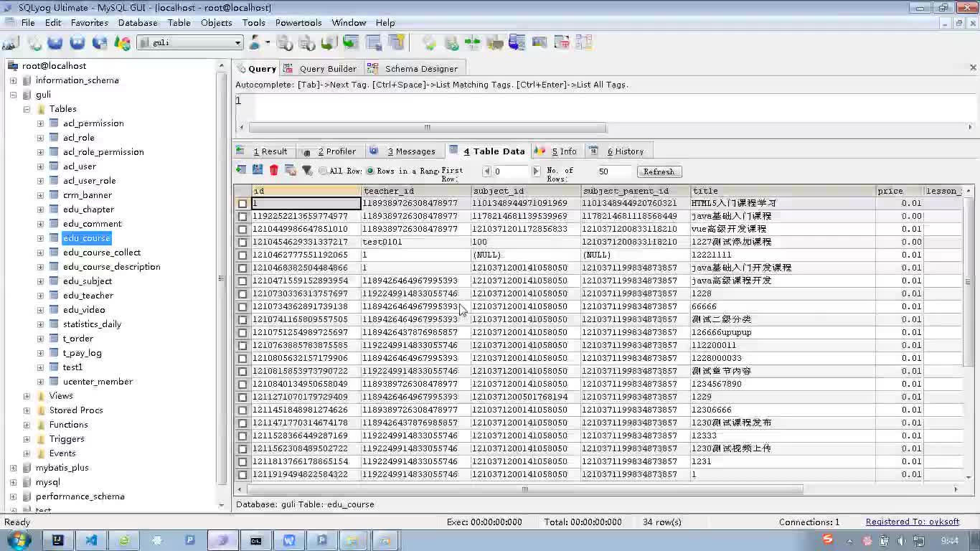
Task: Expand the Views folder node
Action: point(27,396)
